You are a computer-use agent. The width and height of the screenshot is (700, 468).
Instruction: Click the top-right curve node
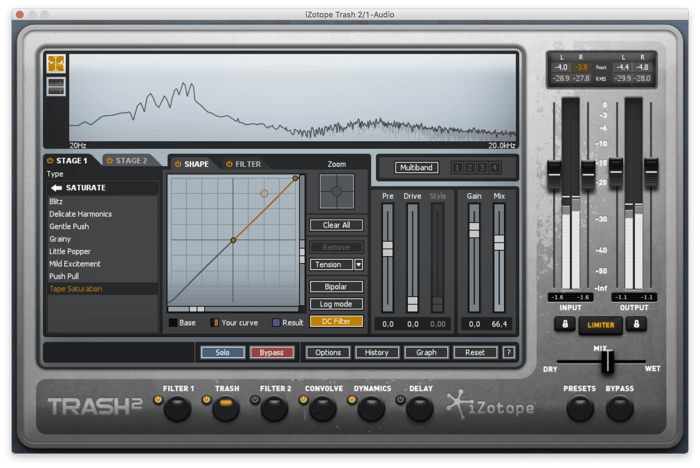[x=295, y=179]
